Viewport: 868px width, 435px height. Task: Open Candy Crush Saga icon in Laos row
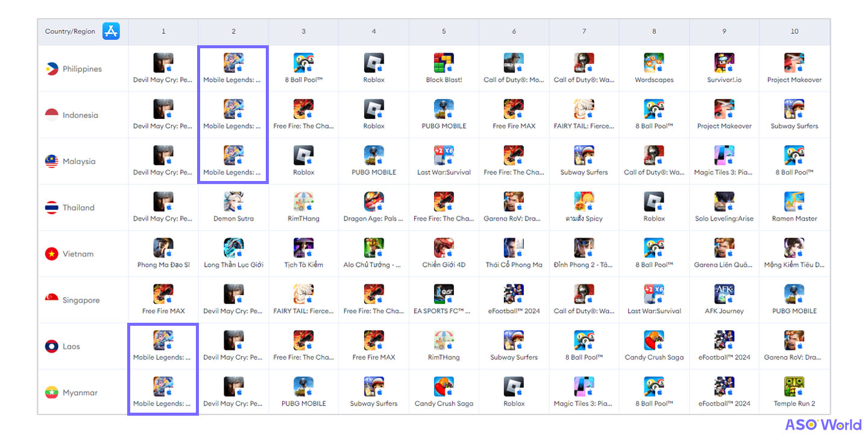654,340
